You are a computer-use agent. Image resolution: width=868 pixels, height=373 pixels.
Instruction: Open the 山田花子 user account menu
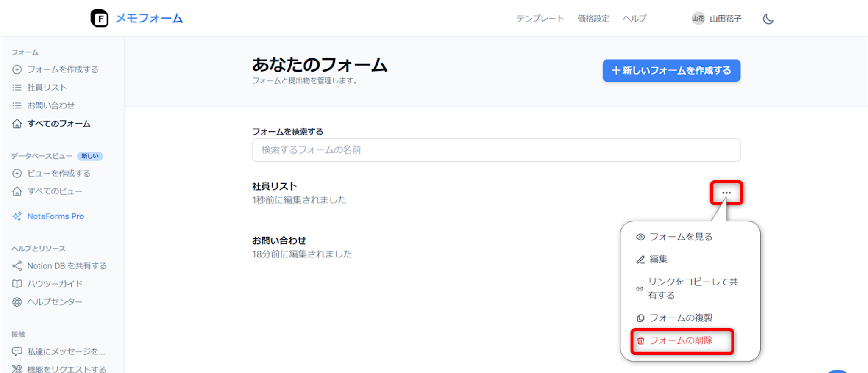tap(717, 19)
